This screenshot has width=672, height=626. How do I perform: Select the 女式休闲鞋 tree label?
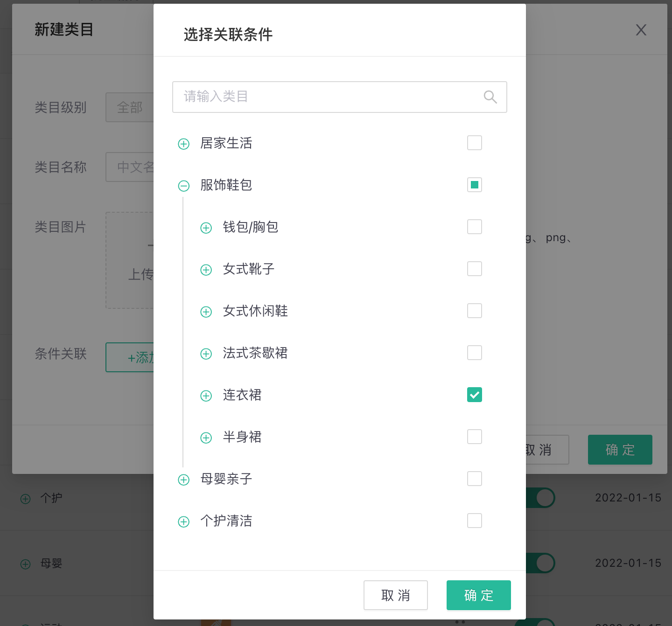255,311
